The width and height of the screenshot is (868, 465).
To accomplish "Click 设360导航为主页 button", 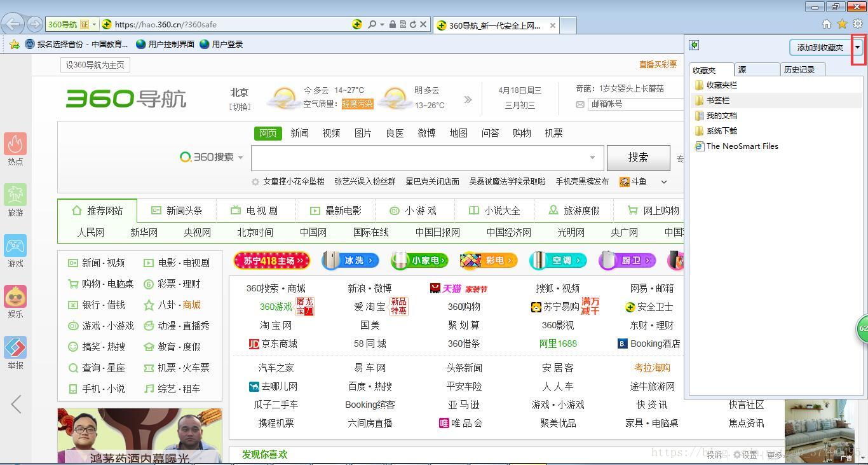I will pyautogui.click(x=96, y=65).
